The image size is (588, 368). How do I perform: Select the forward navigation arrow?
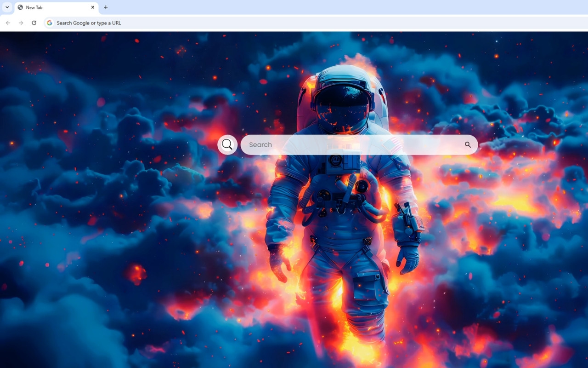pos(21,23)
